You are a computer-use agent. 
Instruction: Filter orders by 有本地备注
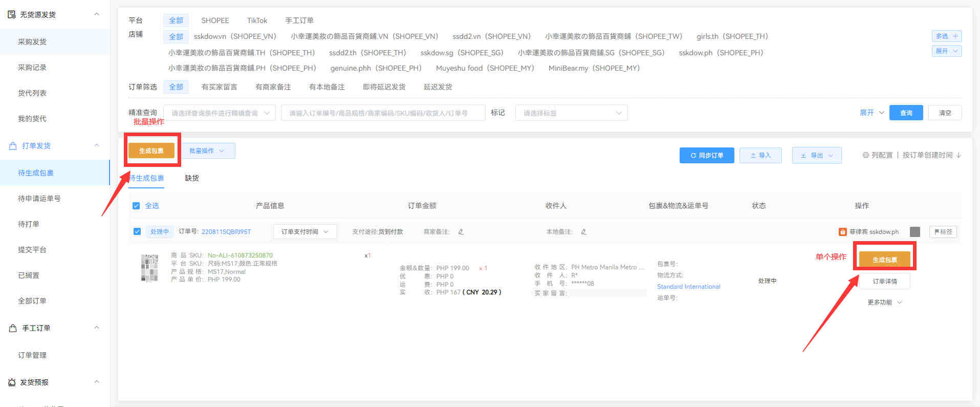click(326, 87)
